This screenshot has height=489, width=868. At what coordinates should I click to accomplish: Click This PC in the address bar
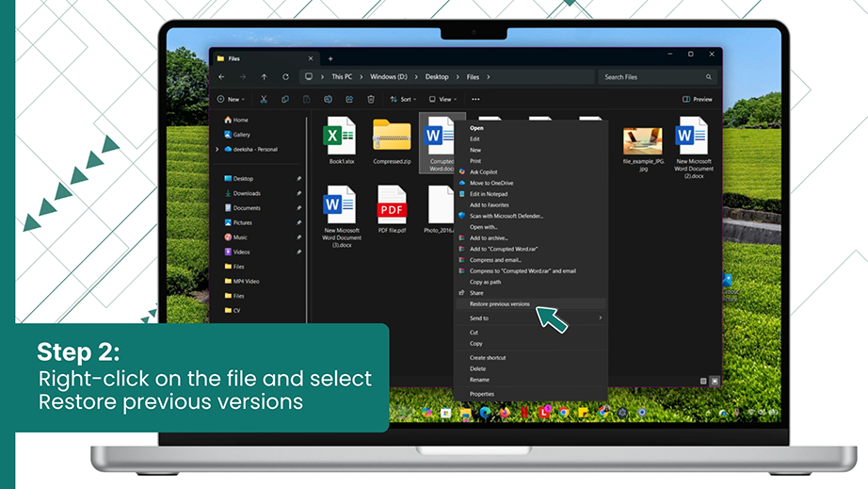(x=342, y=77)
